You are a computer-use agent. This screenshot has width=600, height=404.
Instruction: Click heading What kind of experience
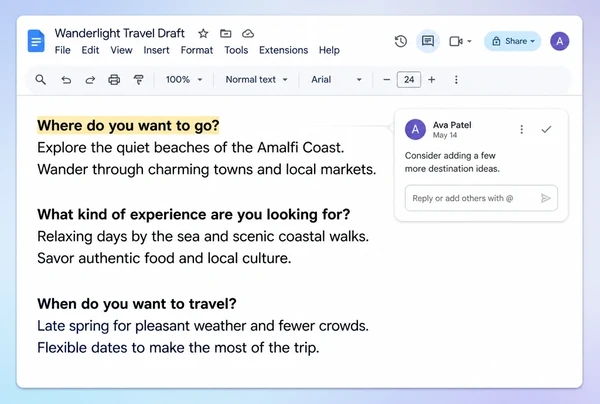pos(194,215)
